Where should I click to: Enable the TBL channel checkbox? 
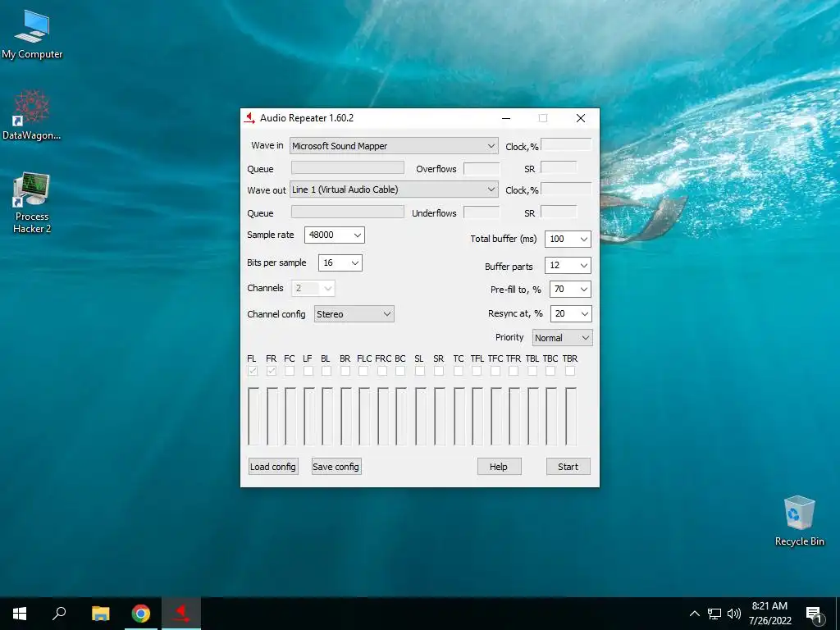(x=532, y=371)
